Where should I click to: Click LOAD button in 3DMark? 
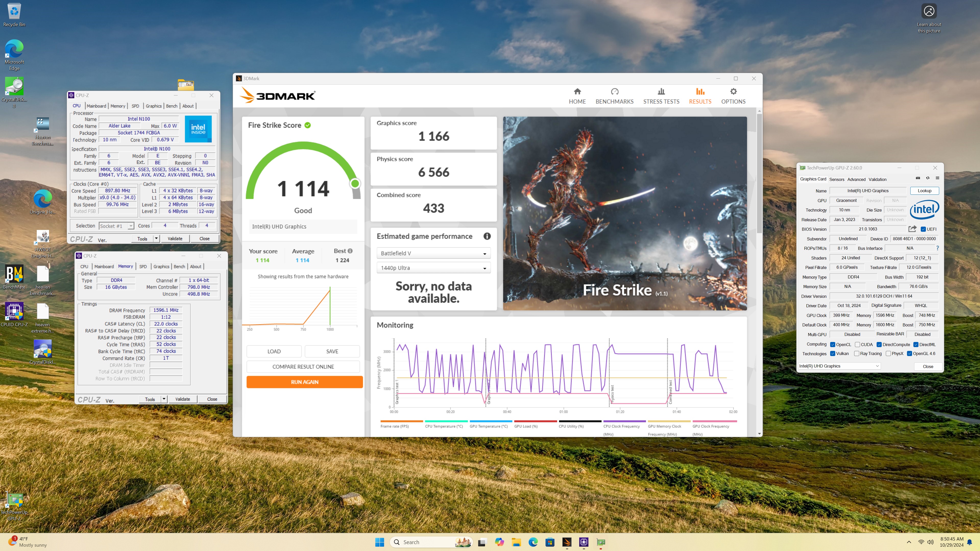point(274,351)
